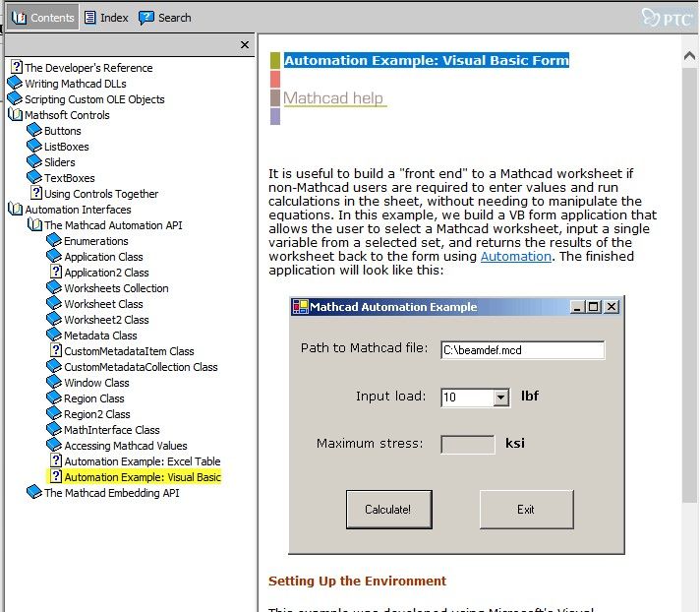The width and height of the screenshot is (700, 612).
Task: Select the Sliders tree label
Action: (59, 162)
